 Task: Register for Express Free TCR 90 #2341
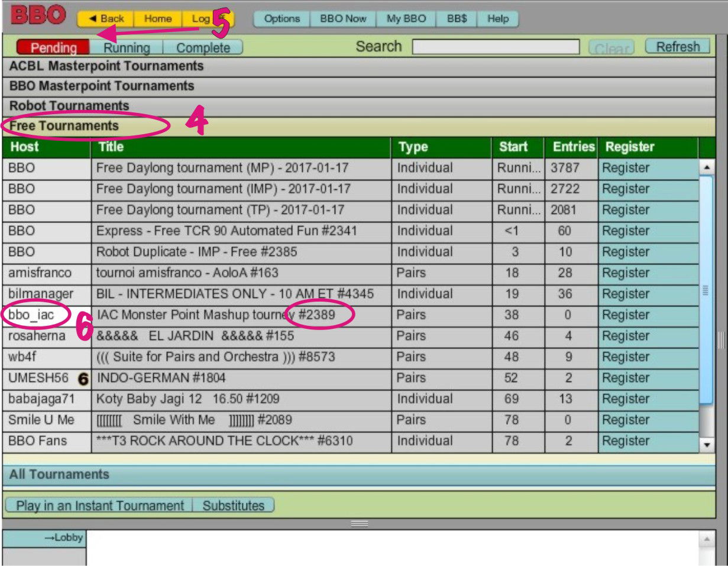click(x=648, y=231)
